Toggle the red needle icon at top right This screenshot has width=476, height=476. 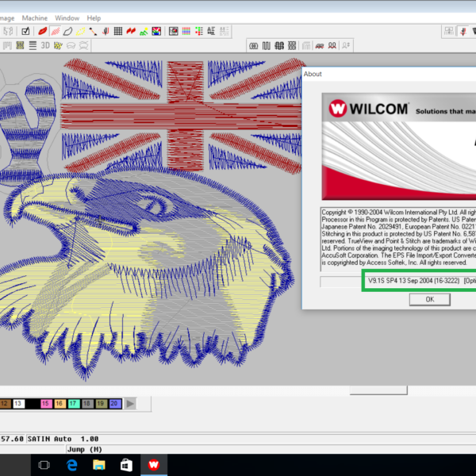click(463, 31)
